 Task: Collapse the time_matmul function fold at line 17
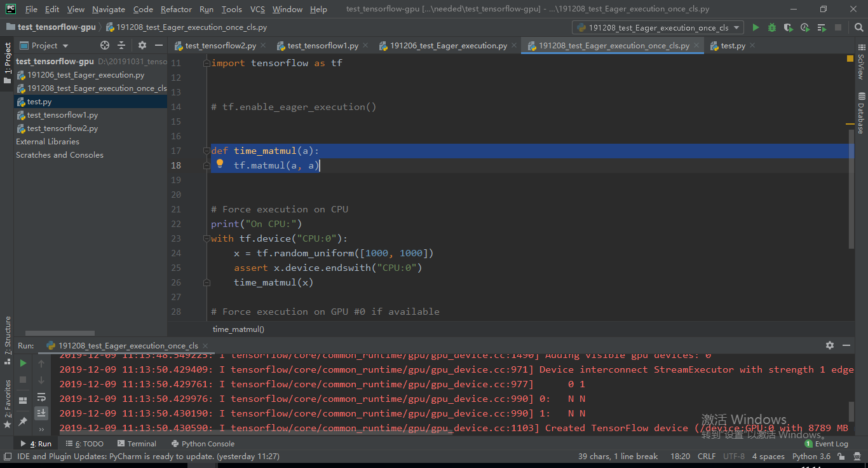pos(207,151)
